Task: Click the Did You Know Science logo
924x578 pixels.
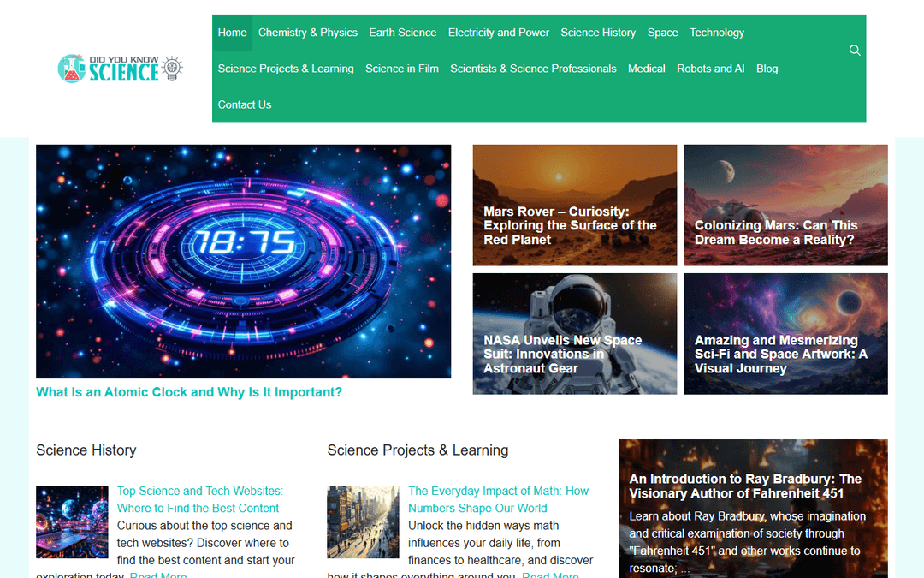Action: coord(121,69)
